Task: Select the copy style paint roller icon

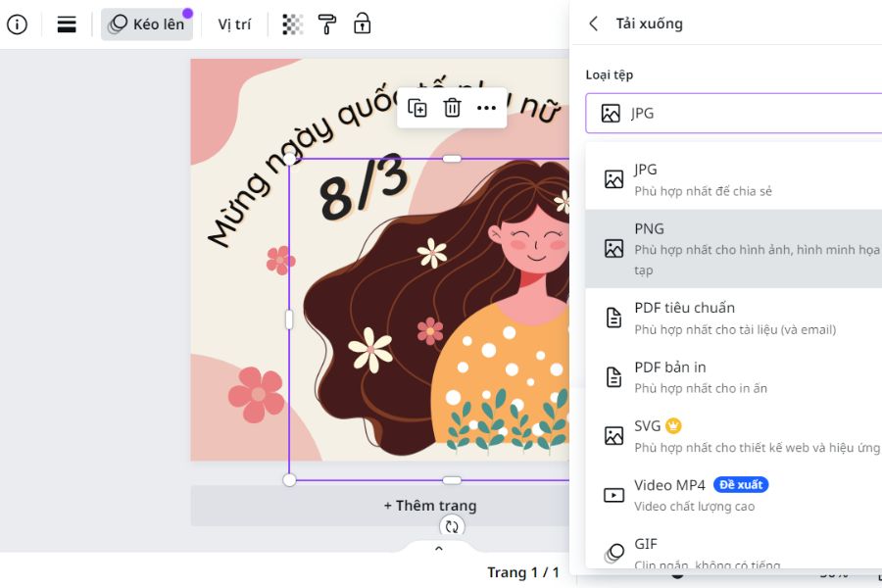Action: 327,24
